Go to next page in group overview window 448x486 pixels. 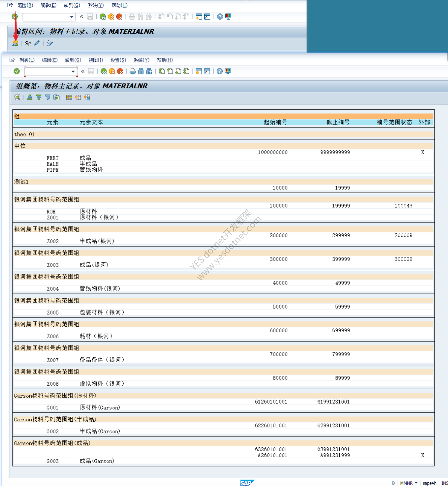[x=178, y=71]
